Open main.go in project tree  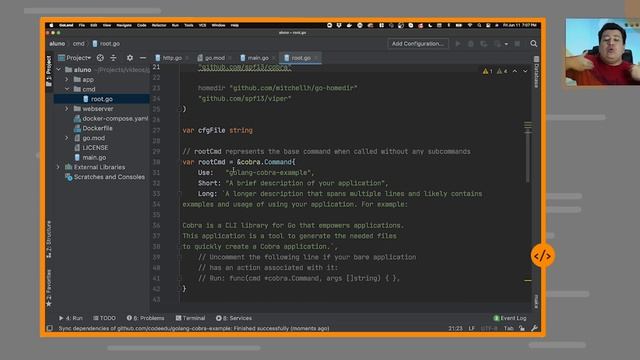point(90,158)
